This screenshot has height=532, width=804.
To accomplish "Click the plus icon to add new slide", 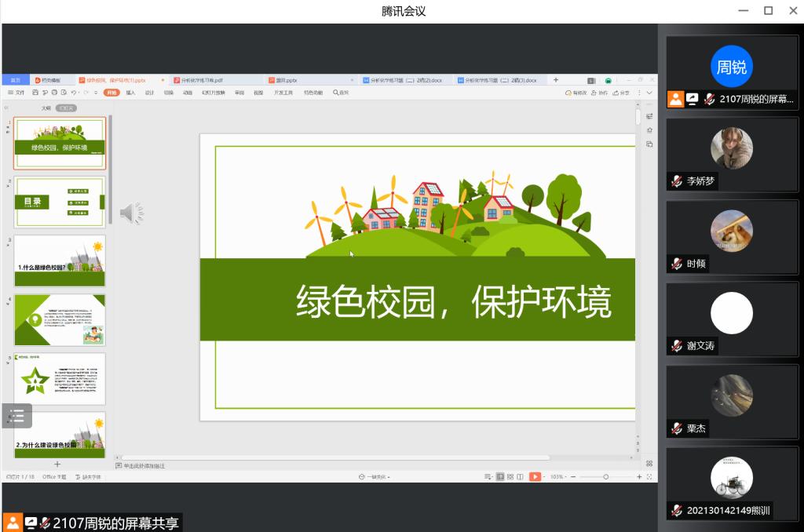I will click(57, 465).
